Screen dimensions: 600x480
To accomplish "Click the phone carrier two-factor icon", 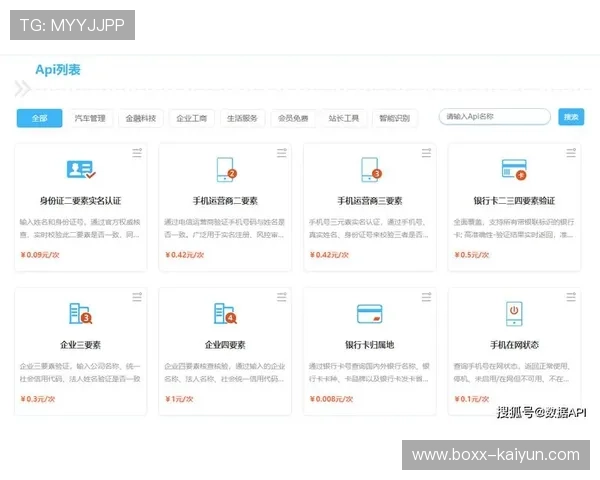I will tap(227, 170).
